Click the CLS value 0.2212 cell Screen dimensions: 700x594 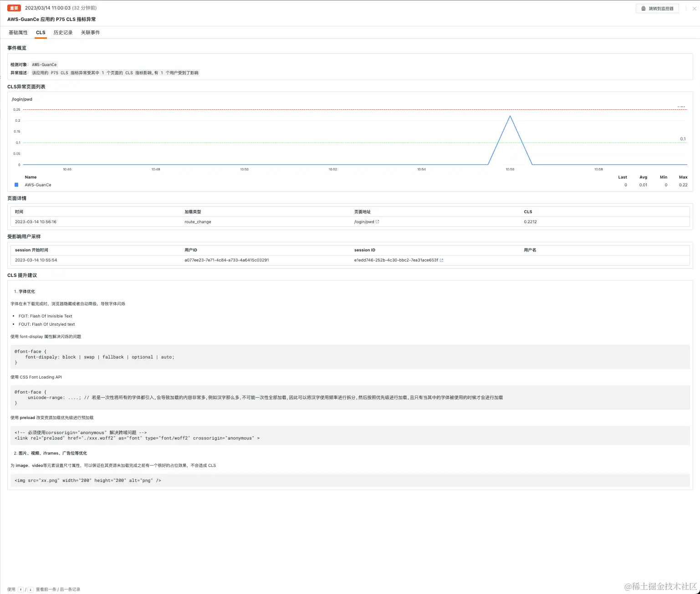point(530,222)
